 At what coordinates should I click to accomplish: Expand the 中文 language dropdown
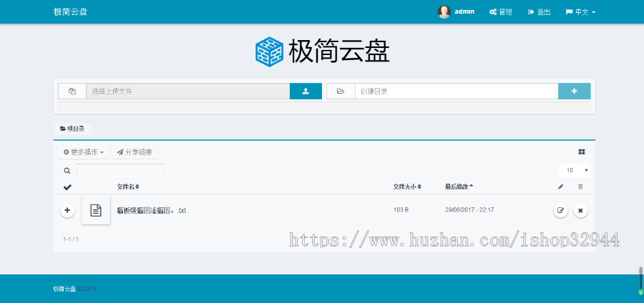click(580, 12)
